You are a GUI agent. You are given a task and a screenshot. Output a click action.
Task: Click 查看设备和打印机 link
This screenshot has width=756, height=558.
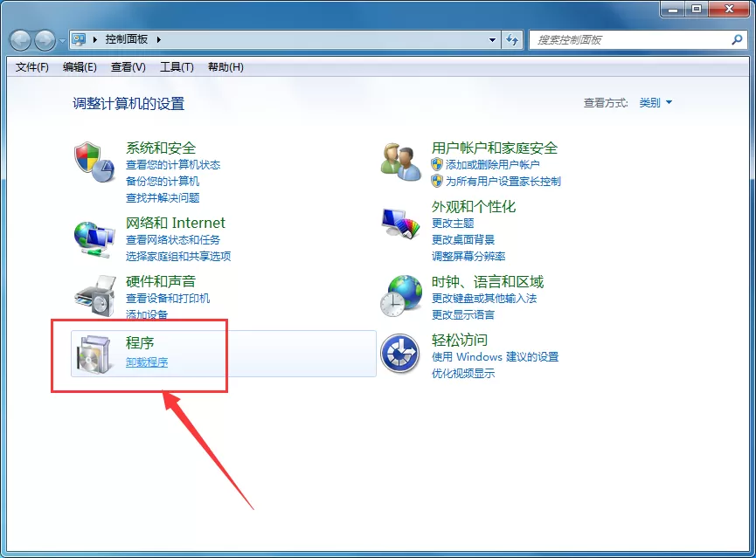click(x=167, y=299)
